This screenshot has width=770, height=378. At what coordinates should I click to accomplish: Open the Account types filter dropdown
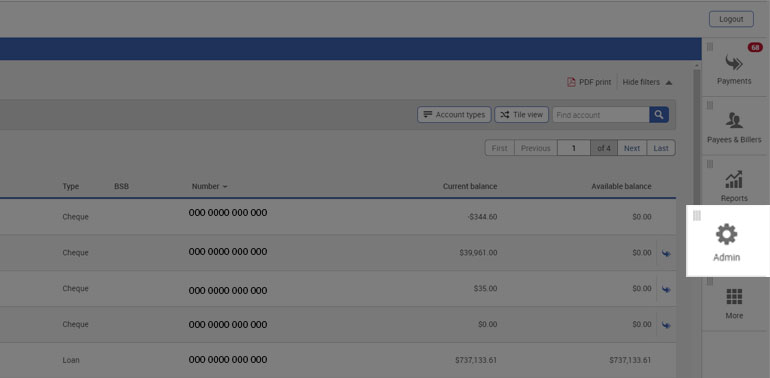click(454, 115)
